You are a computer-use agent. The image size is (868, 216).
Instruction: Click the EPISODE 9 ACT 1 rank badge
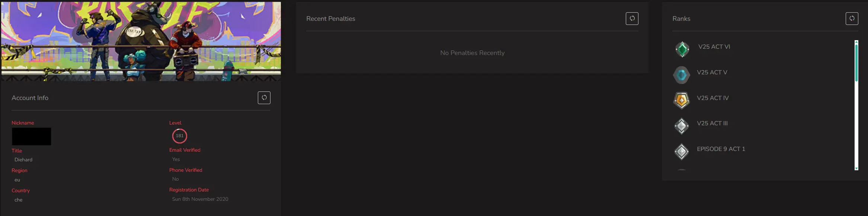682,152
